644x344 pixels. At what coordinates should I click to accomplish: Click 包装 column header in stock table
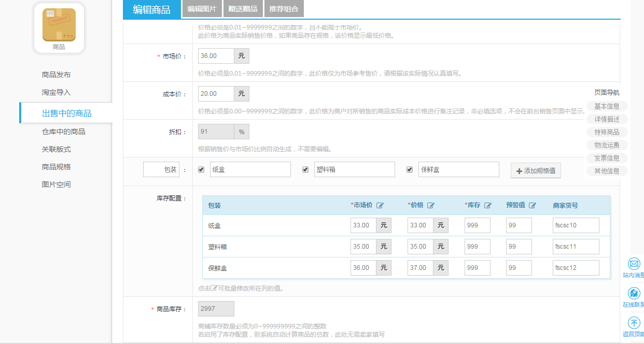[x=215, y=206]
